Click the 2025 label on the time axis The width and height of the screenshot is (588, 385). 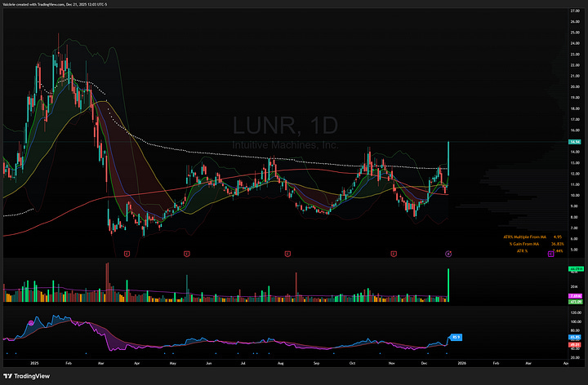(x=34, y=363)
